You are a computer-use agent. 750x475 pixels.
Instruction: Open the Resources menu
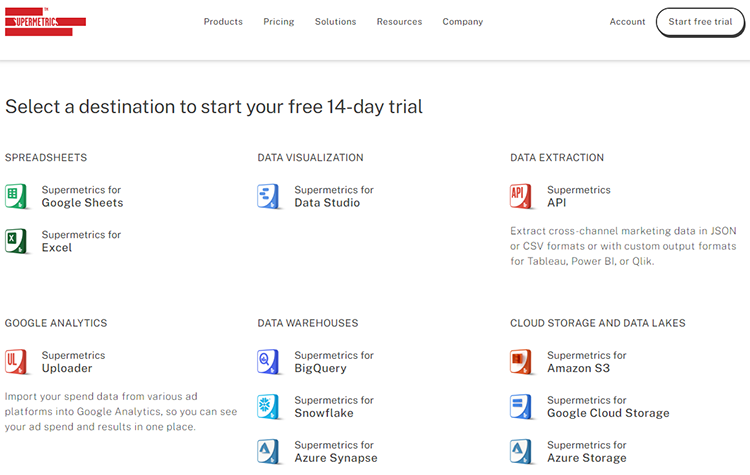click(399, 22)
